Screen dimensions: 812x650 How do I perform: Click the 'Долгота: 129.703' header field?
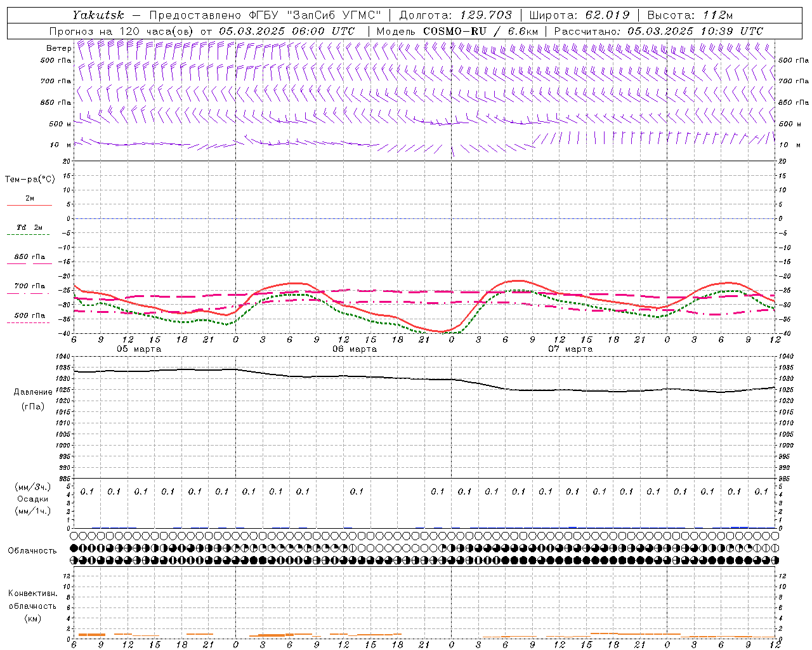click(x=455, y=15)
